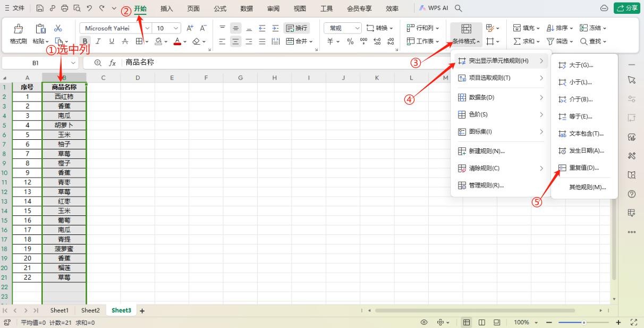Toggle Bold formatting
Viewport: 644px width, 328px height.
coord(85,41)
